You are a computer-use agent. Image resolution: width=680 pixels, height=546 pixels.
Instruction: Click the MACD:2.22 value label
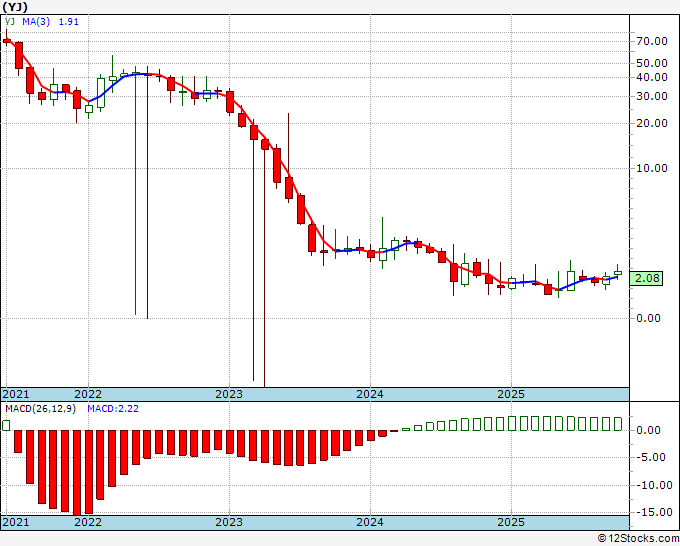[113, 409]
